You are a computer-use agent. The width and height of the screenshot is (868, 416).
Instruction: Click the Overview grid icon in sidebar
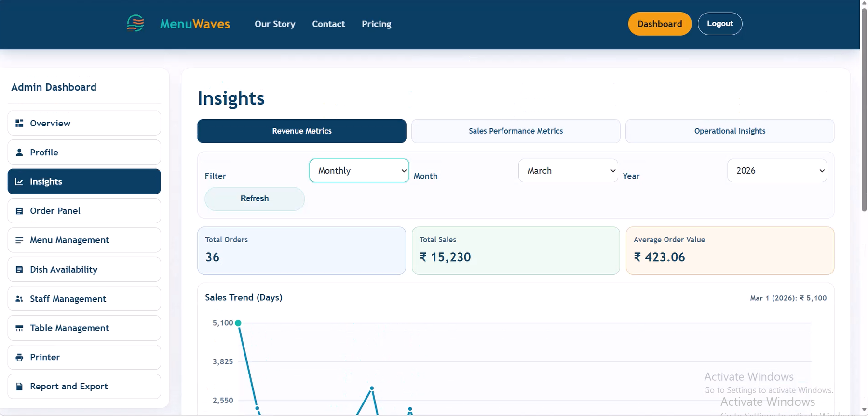point(19,123)
